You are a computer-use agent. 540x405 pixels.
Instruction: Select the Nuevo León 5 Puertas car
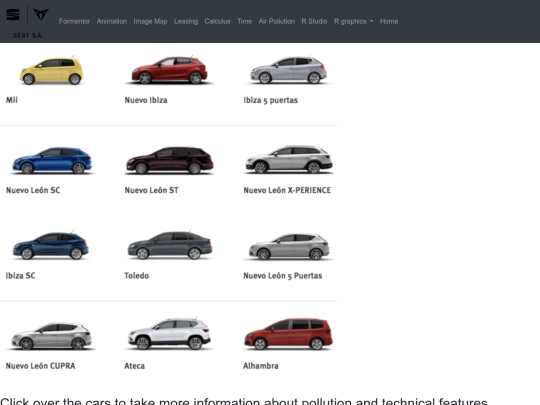[289, 246]
